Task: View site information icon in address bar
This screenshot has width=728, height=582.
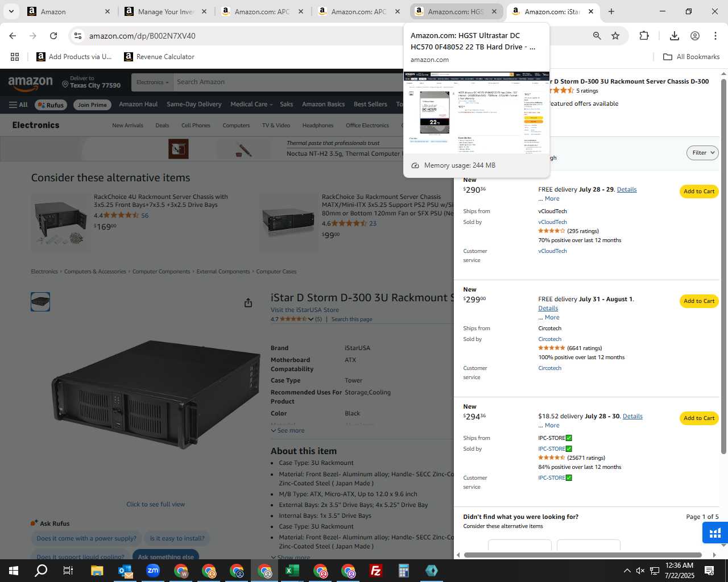Action: click(78, 36)
